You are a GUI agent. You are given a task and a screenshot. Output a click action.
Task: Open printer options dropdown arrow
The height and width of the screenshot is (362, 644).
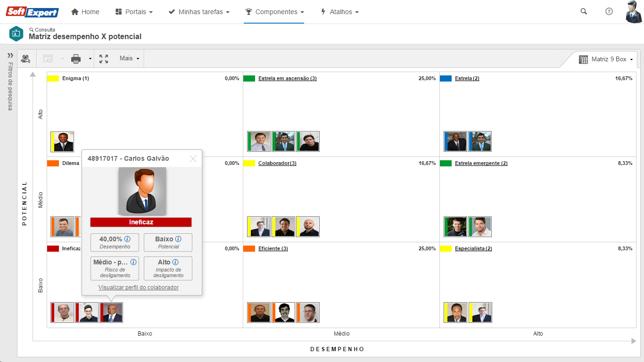[x=90, y=59]
